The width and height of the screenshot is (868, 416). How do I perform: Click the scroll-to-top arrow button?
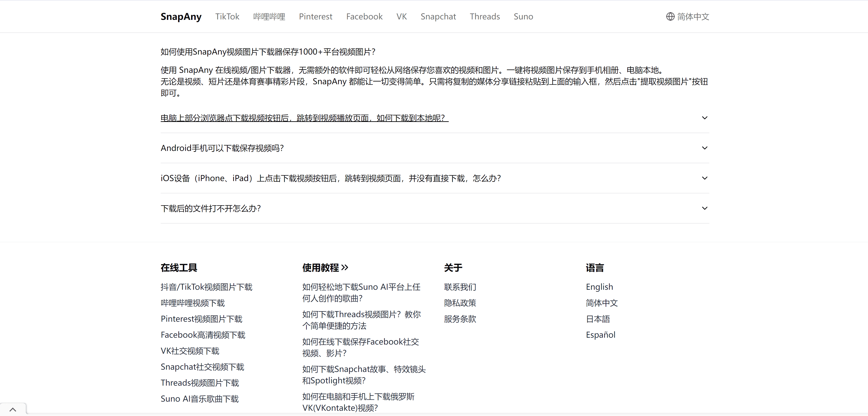(x=13, y=409)
